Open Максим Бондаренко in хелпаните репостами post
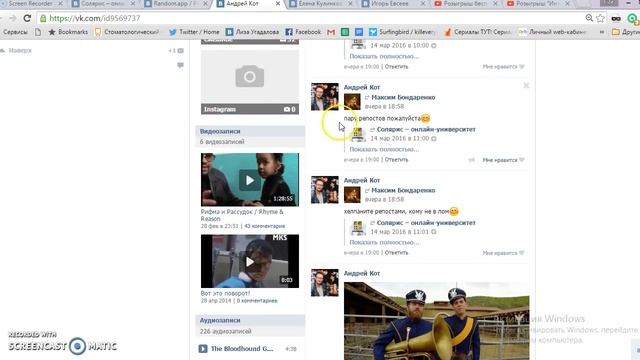Viewport: 640px width, 360px height. coord(403,191)
